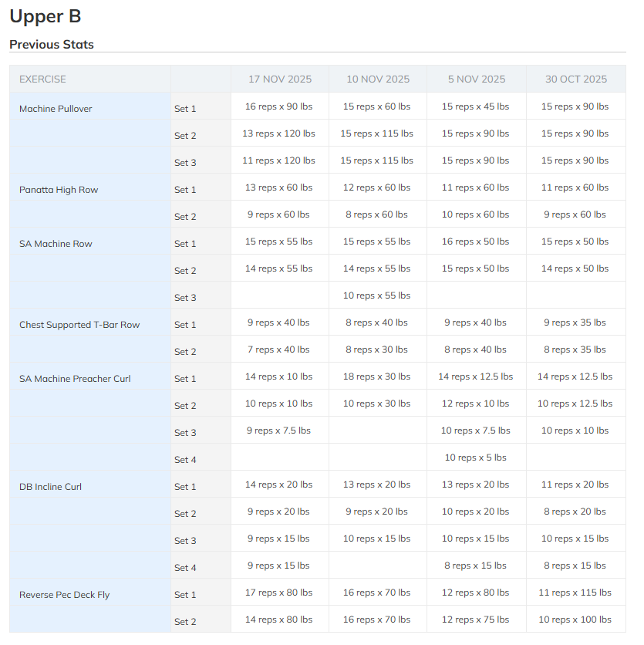Select the 10 reps x 55 lbs cell

[376, 295]
